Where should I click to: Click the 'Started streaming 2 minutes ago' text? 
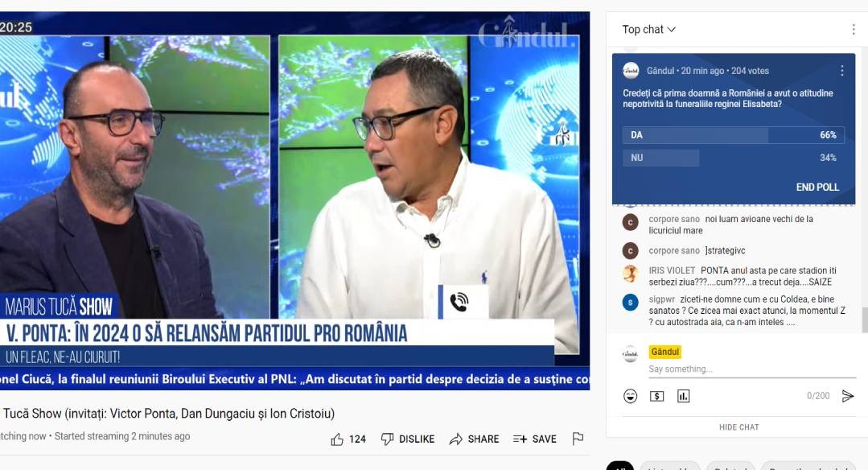click(x=122, y=436)
